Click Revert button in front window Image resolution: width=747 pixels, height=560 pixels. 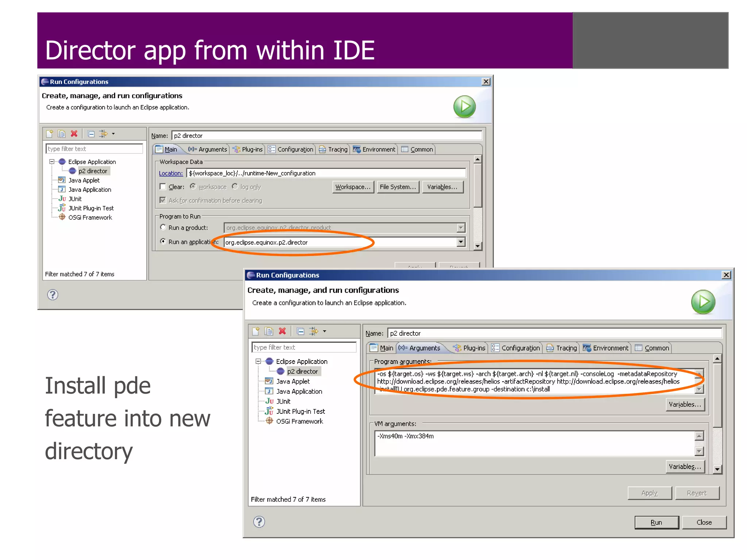tap(697, 493)
